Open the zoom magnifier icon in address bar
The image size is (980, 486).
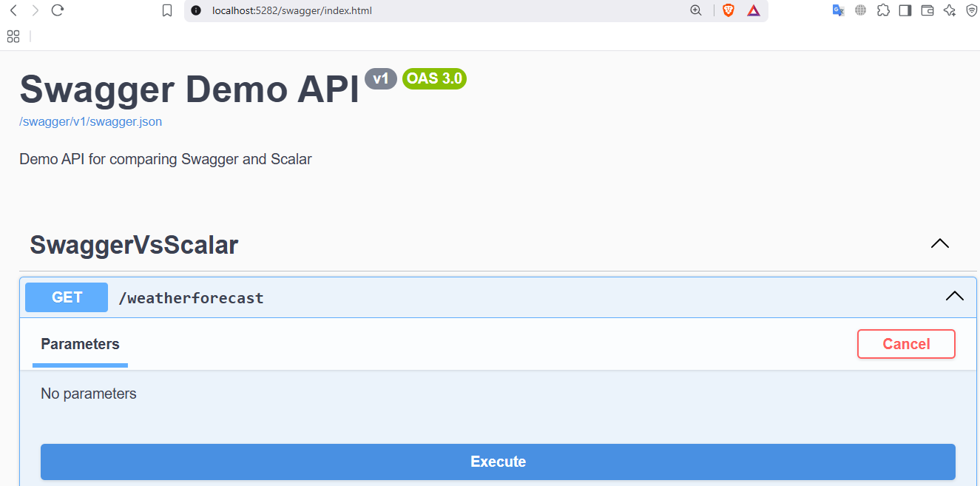click(695, 10)
